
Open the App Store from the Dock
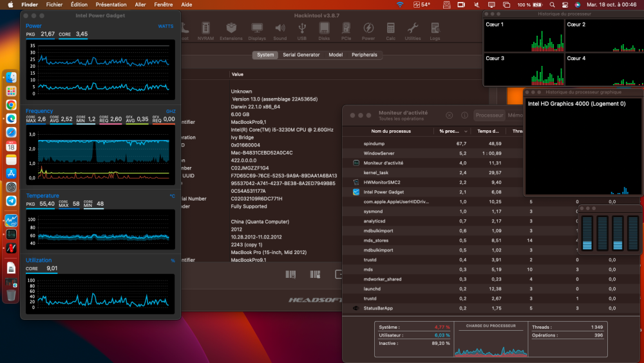11,173
